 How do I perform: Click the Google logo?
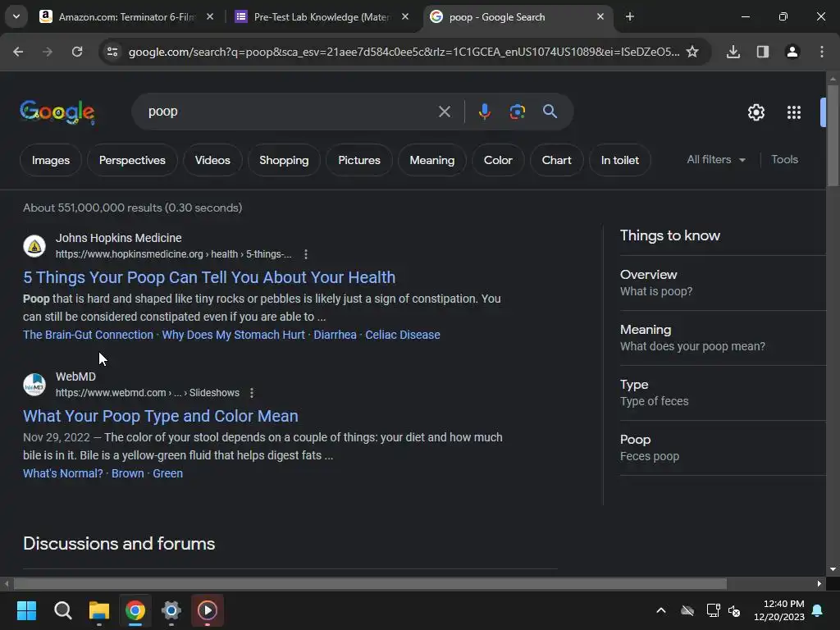pyautogui.click(x=57, y=112)
